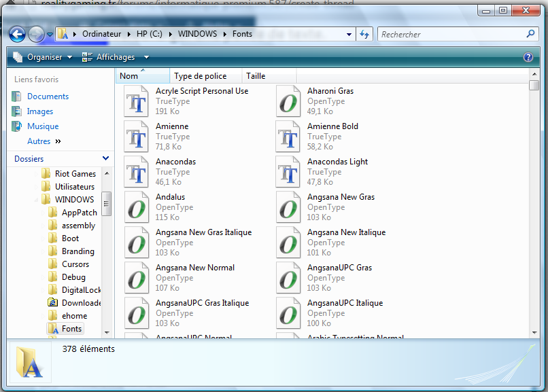Viewport: 548px width, 392px height.
Task: Navigate to HP (C:) in the breadcrumb
Action: pyautogui.click(x=150, y=34)
